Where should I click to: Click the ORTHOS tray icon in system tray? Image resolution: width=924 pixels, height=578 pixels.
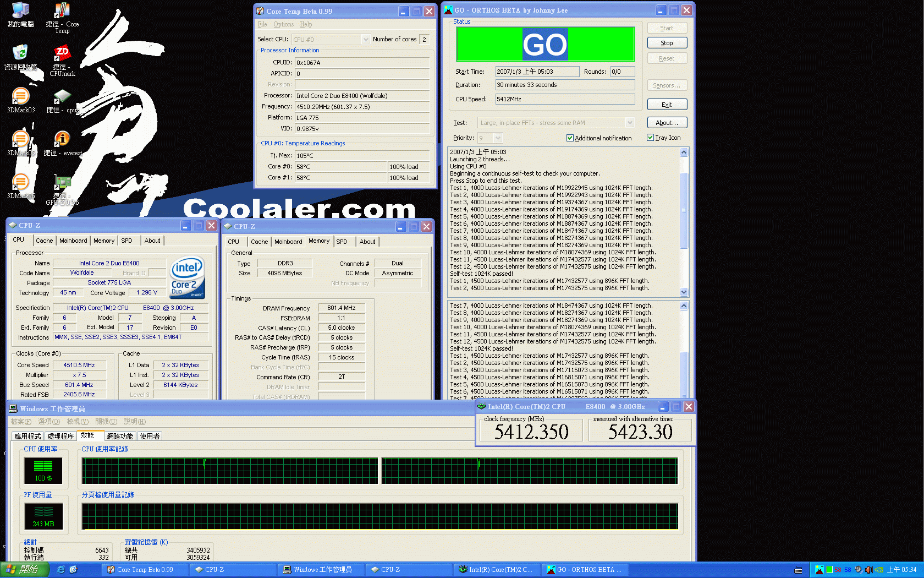[x=820, y=570]
